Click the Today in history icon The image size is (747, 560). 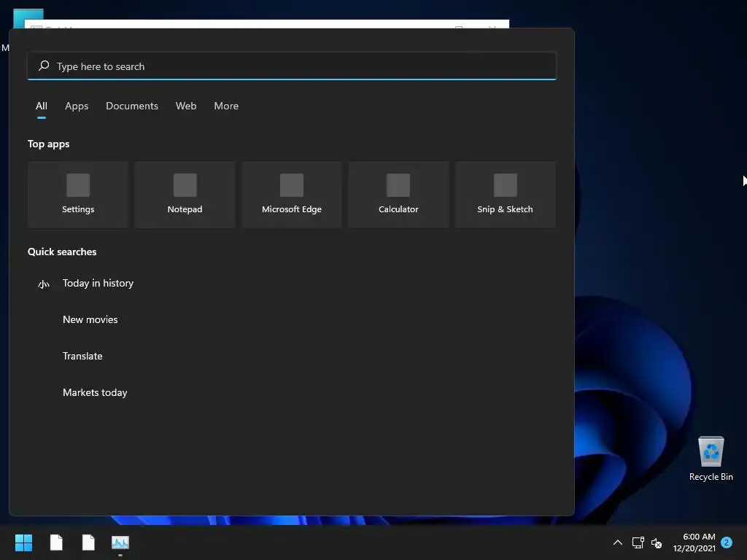44,284
